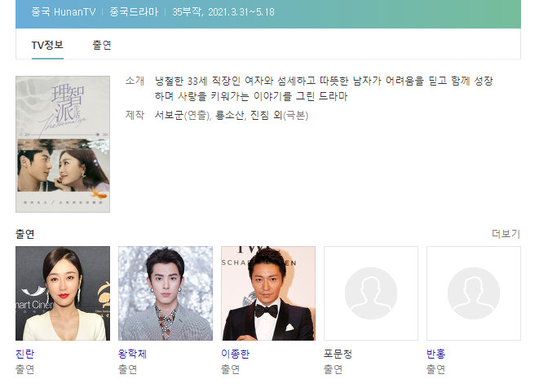Click 왕학체's profile photo

166,293
